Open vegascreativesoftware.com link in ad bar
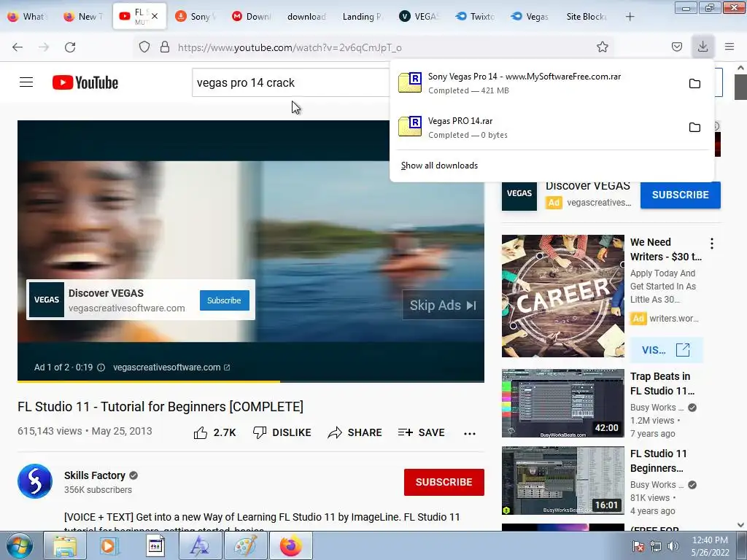The height and width of the screenshot is (560, 747). [171, 367]
